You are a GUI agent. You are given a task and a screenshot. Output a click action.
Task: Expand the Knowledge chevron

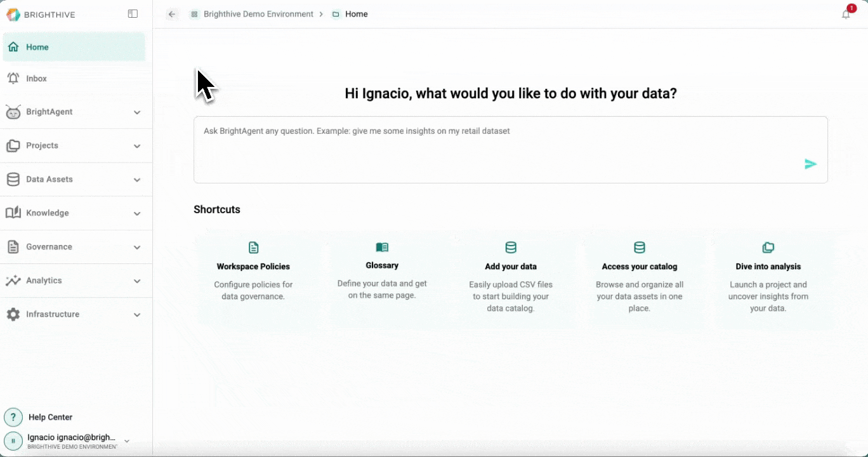tap(137, 213)
